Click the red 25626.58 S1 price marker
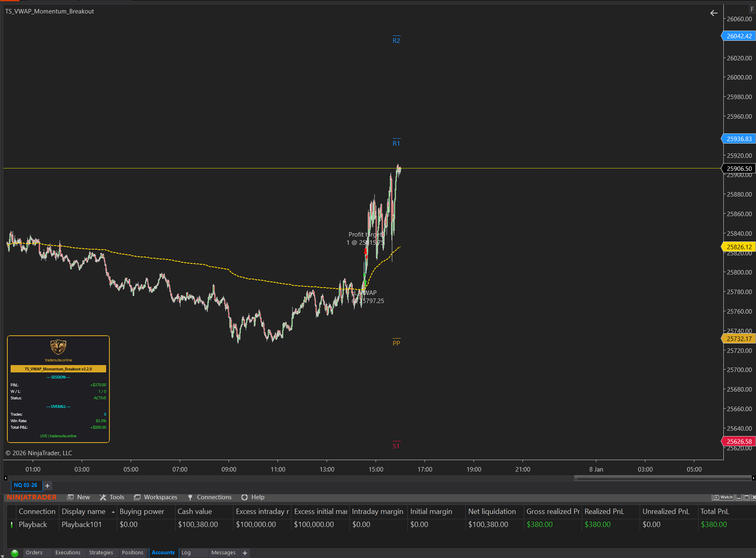 (739, 441)
